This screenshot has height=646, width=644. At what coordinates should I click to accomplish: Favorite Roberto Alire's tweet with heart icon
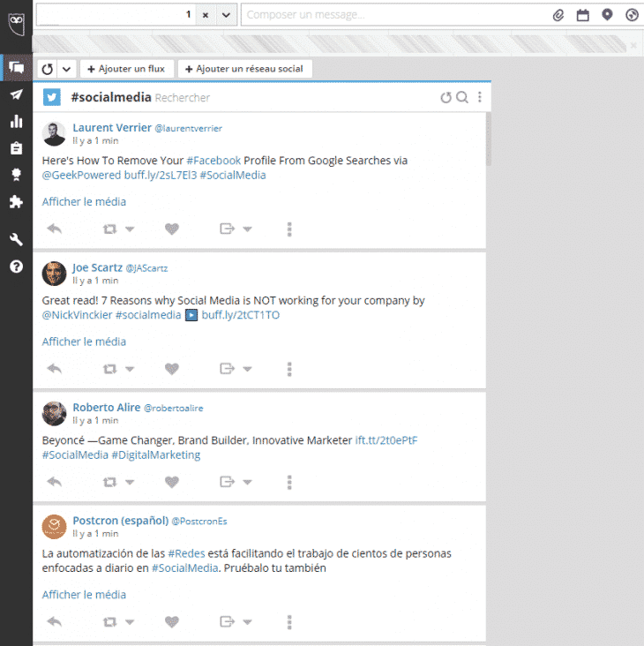point(172,482)
